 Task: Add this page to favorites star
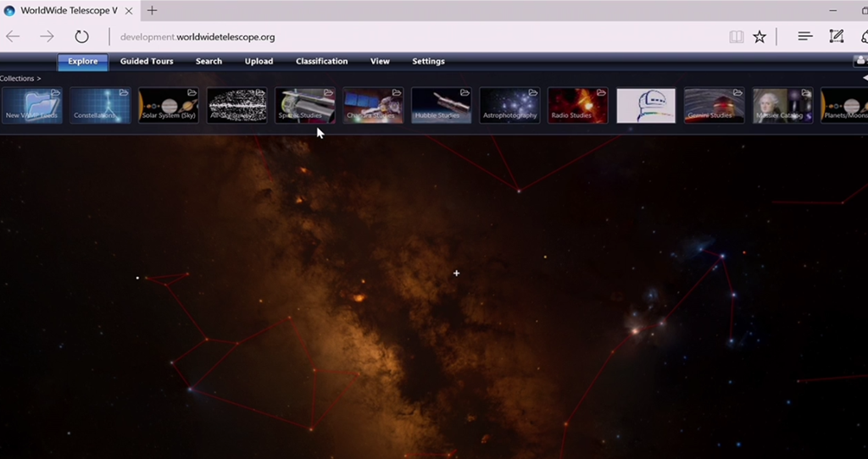[x=759, y=36]
